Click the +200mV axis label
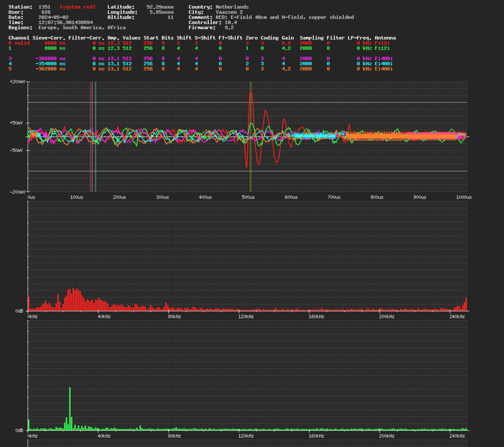 coord(17,82)
